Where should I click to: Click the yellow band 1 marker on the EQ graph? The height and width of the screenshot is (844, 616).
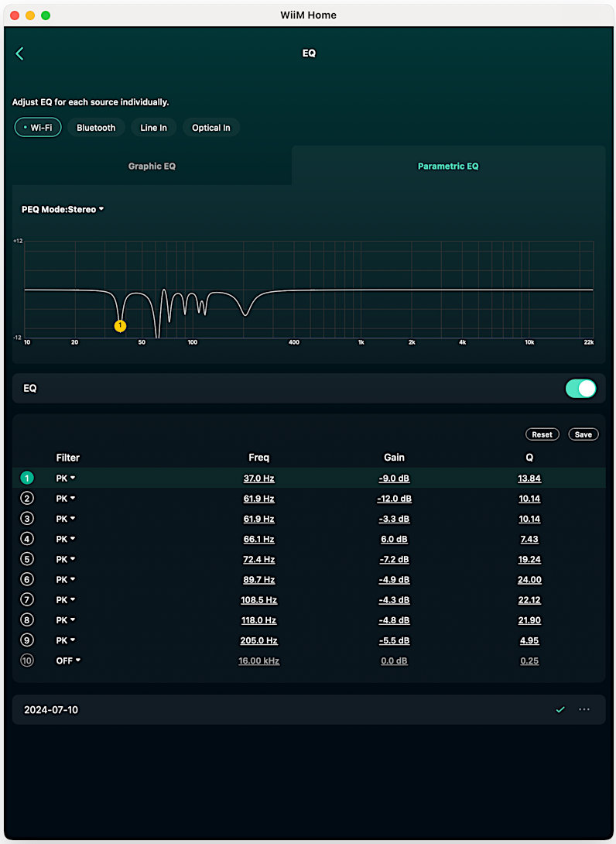(120, 326)
